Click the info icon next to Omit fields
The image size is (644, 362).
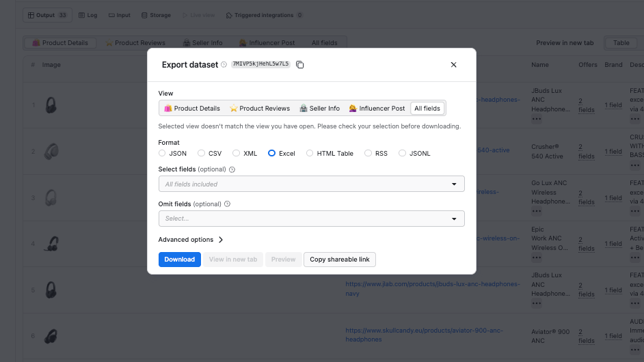click(x=227, y=204)
